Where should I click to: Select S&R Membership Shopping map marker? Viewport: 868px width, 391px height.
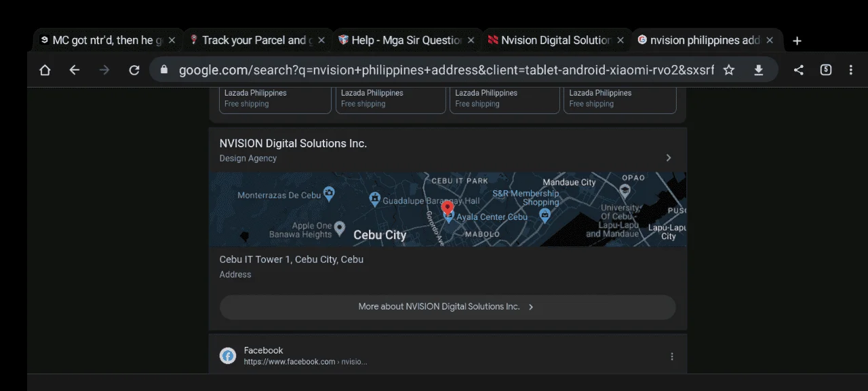545,215
